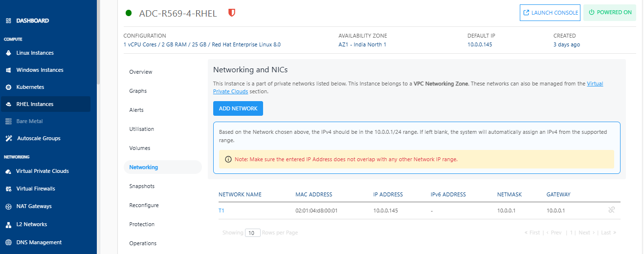This screenshot has height=254, width=644.
Task: Click the Virtual Firewalls icon
Action: pos(8,189)
